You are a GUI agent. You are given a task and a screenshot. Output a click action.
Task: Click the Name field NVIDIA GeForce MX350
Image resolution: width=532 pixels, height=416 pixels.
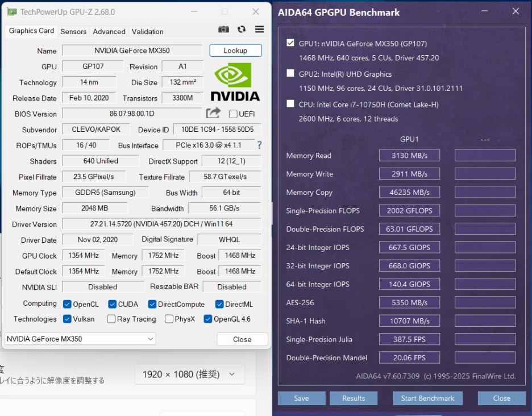[x=132, y=51]
